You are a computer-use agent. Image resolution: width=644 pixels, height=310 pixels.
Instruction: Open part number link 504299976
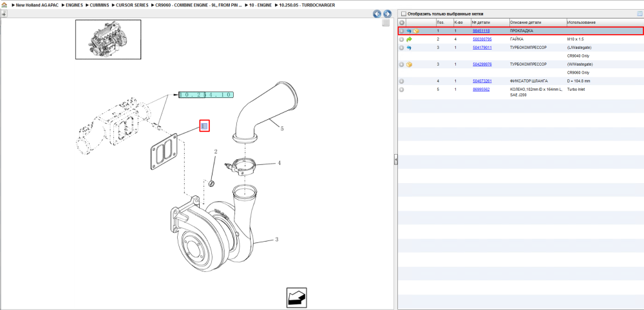(x=482, y=64)
